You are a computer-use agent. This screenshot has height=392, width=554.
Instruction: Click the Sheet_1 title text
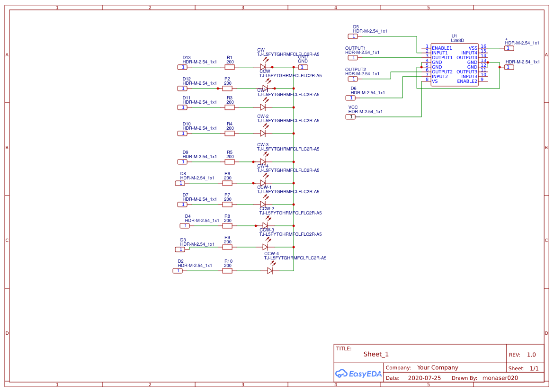(375, 354)
